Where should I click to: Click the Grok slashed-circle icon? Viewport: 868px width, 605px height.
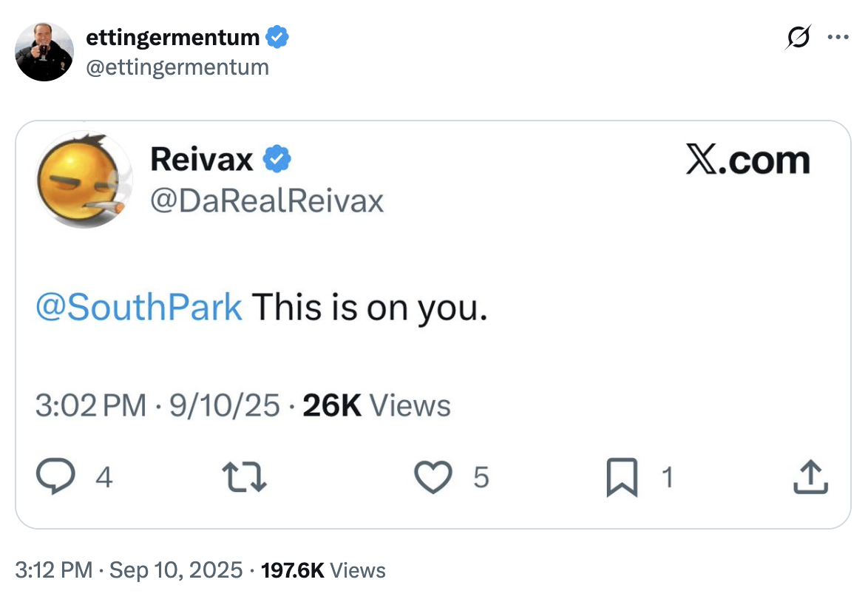799,36
